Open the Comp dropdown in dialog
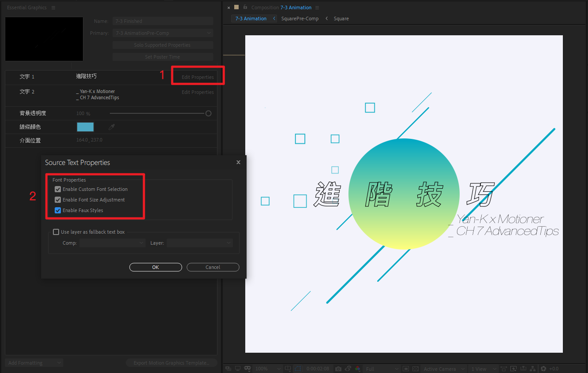Image resolution: width=588 pixels, height=373 pixels. coord(112,243)
